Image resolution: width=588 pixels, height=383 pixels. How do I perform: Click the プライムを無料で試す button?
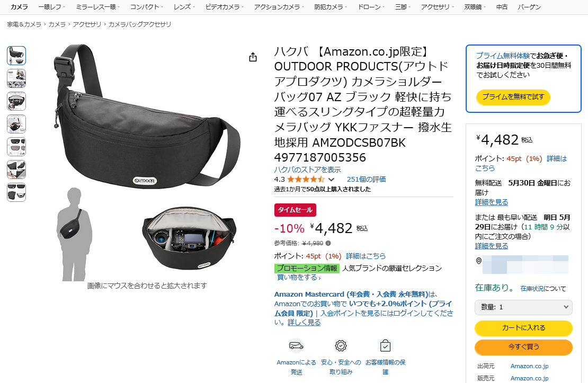513,97
